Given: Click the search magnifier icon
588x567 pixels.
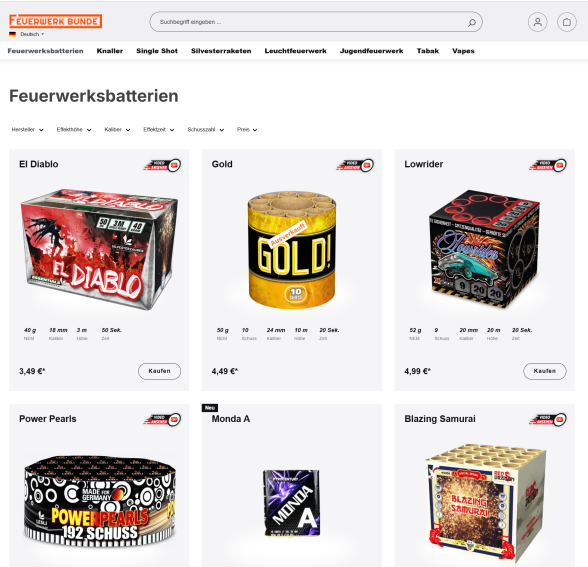Looking at the screenshot, I should pos(472,22).
